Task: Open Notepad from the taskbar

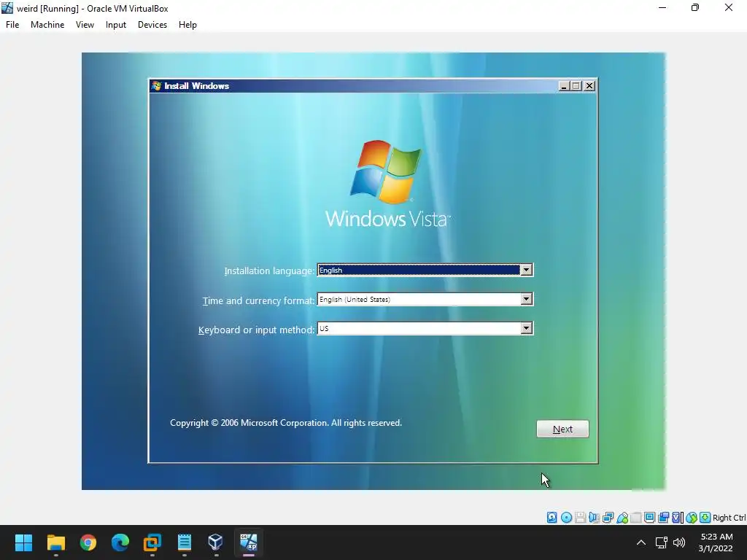Action: [x=185, y=542]
